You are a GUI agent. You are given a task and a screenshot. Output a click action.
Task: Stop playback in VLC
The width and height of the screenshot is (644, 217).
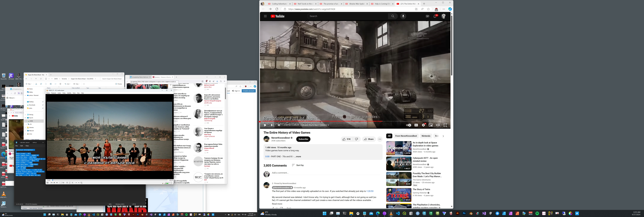(54, 183)
